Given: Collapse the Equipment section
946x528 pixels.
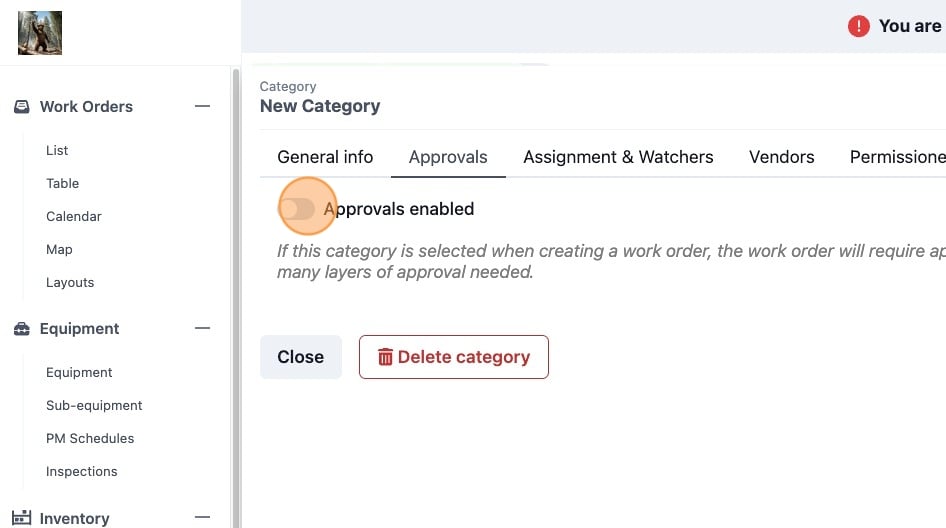Looking at the screenshot, I should (x=203, y=328).
